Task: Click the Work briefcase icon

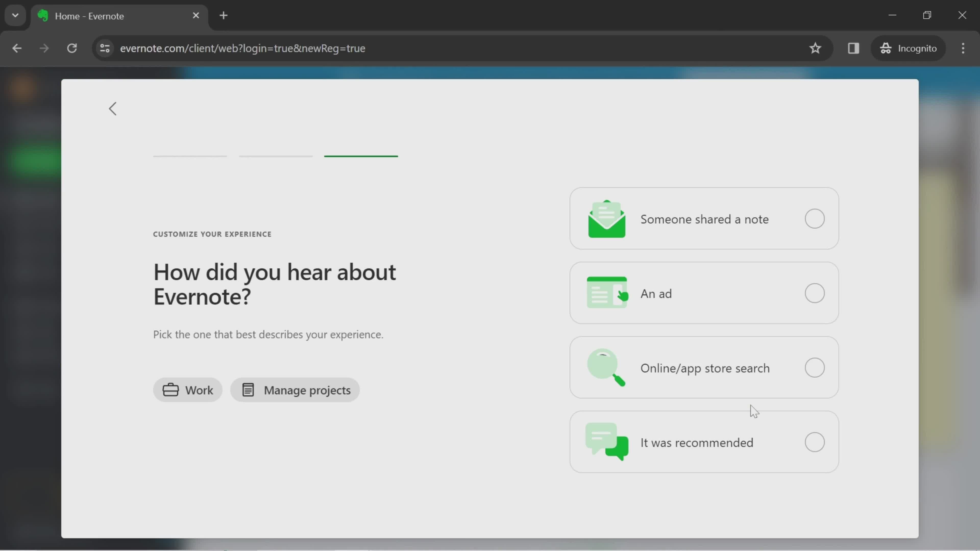Action: click(170, 390)
